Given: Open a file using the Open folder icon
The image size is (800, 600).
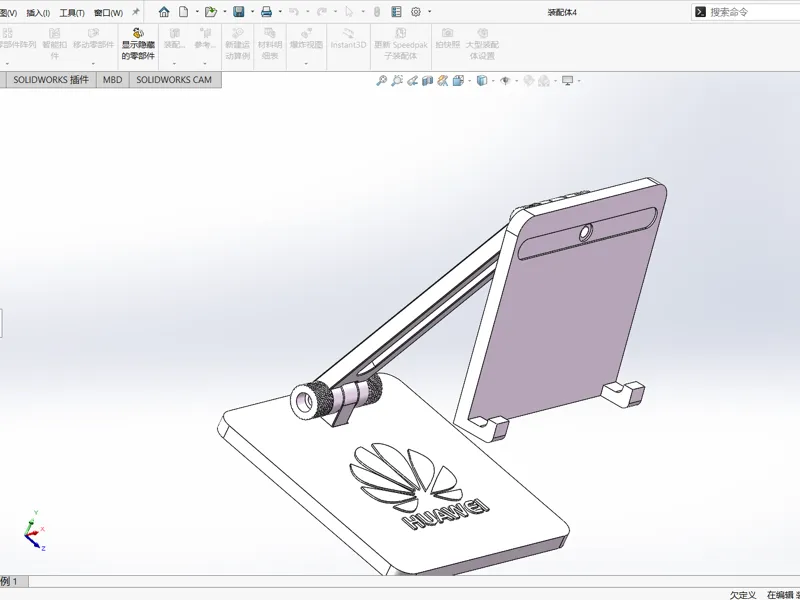Looking at the screenshot, I should point(210,12).
